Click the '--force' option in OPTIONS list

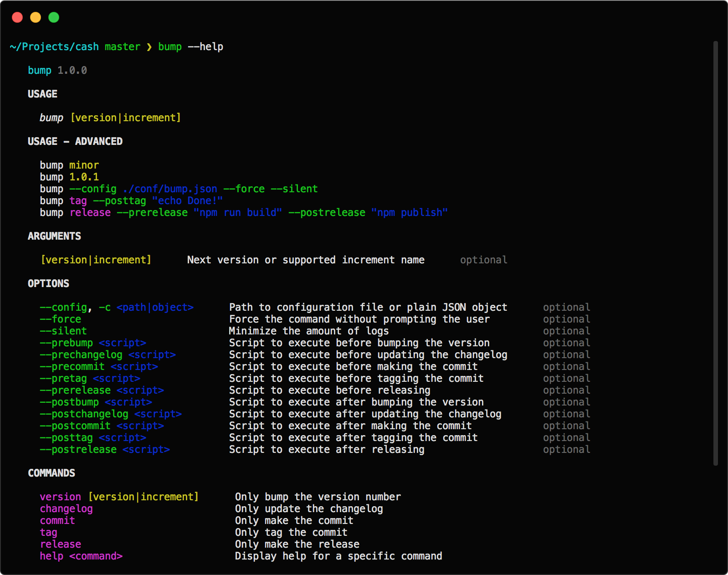pos(60,319)
